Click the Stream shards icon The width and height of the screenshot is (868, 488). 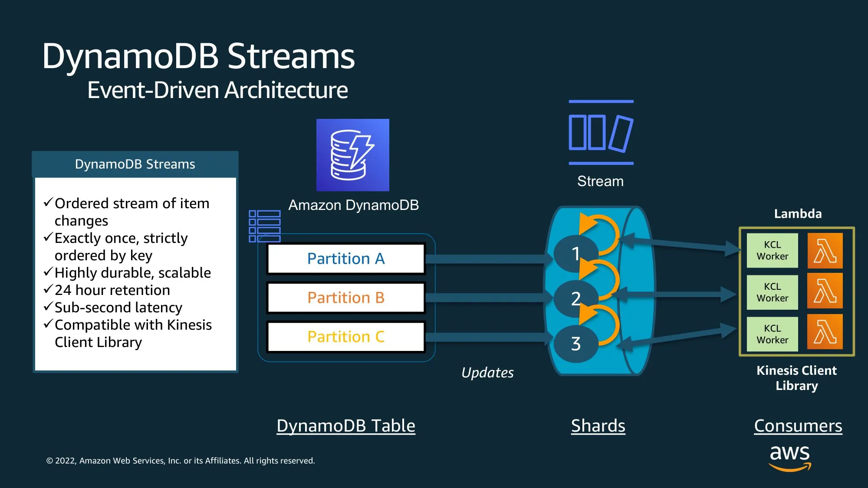click(x=601, y=133)
